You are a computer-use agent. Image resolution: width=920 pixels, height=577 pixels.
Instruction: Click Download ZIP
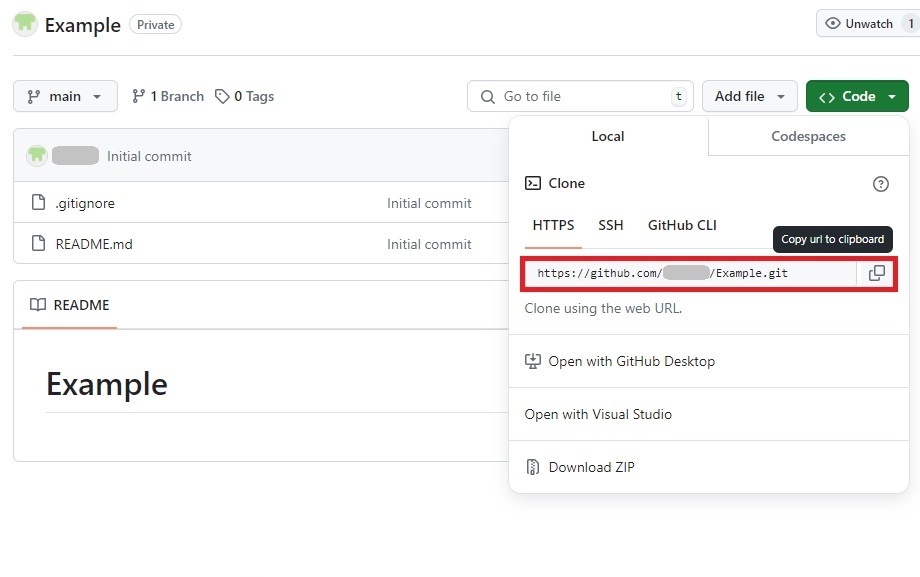pos(591,467)
